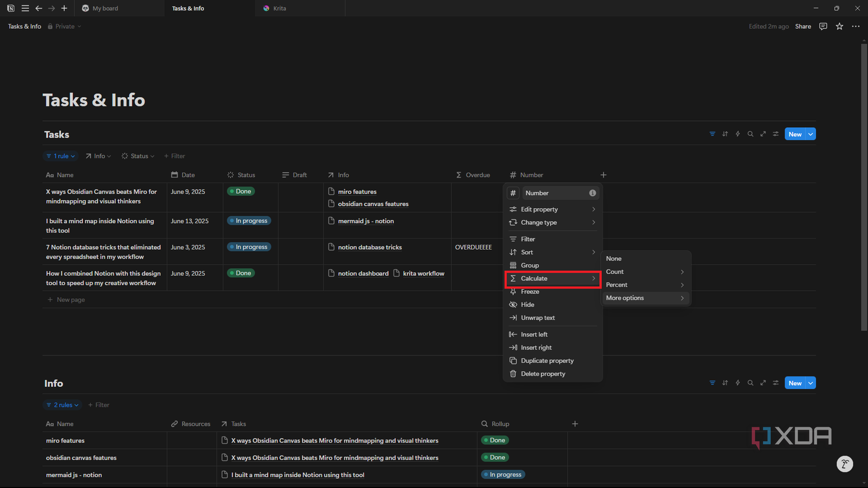Open the notion database tricks page link

(370, 247)
